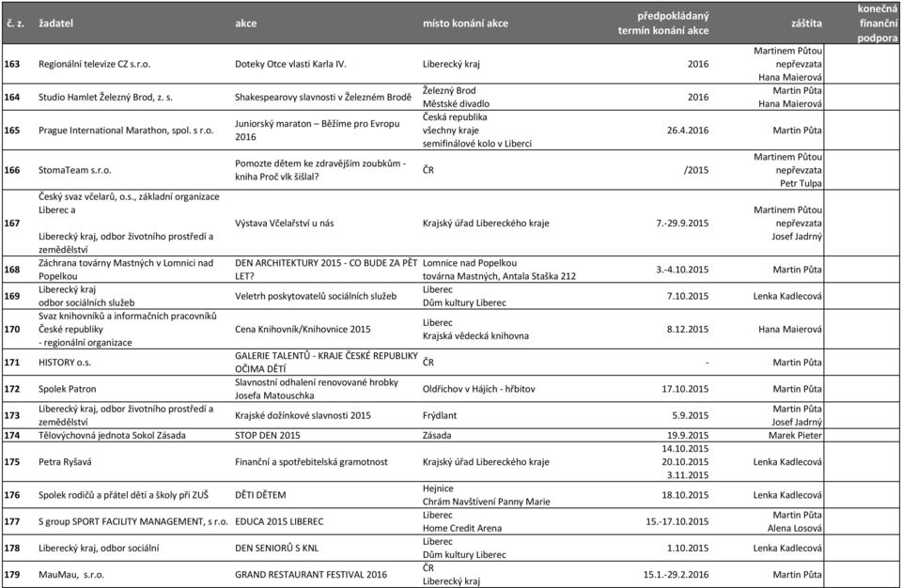Select row number 170
This screenshot has width=902, height=588.
click(12, 330)
